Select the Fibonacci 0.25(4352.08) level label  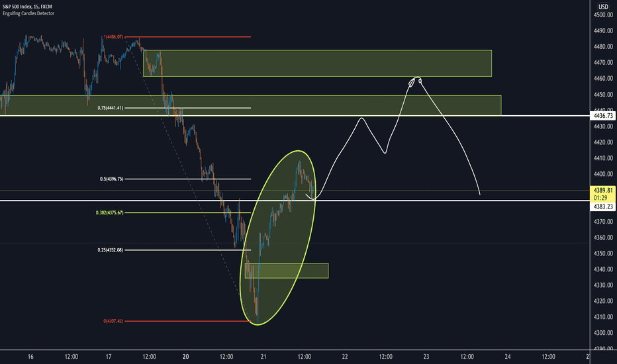tap(111, 250)
